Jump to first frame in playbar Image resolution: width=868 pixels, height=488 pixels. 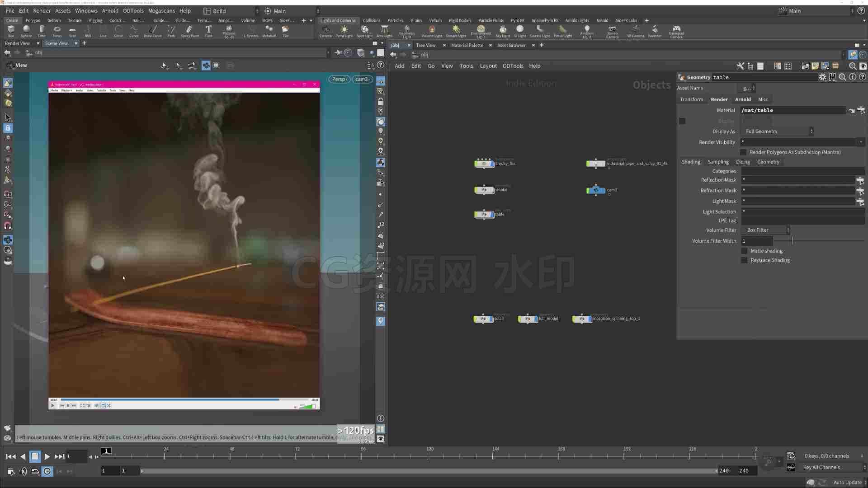10,457
